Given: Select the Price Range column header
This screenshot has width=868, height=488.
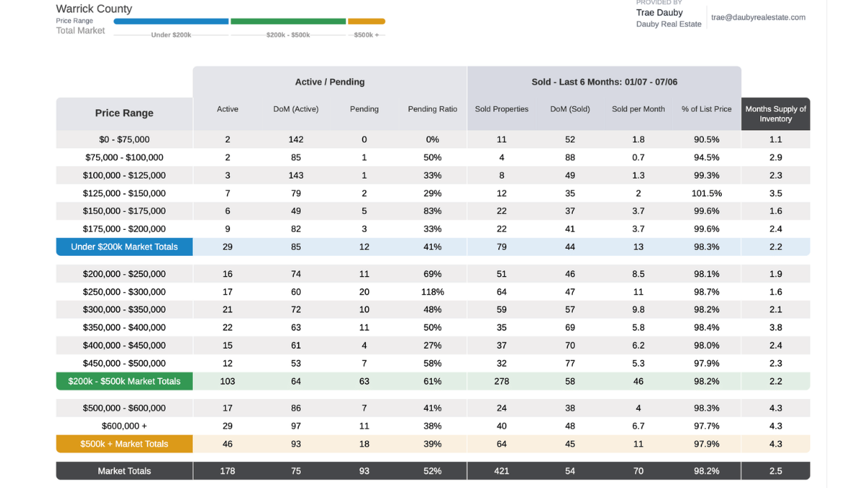Looking at the screenshot, I should pos(124,114).
